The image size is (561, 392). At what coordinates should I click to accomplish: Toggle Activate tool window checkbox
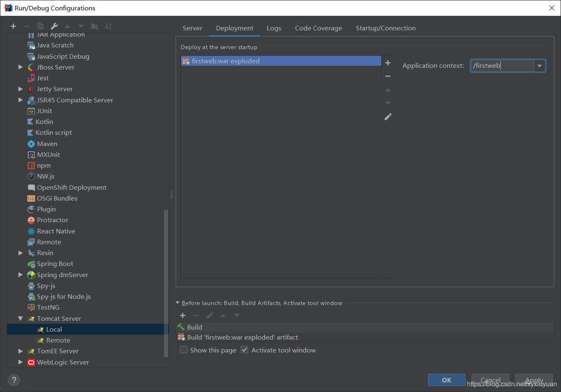[245, 350]
